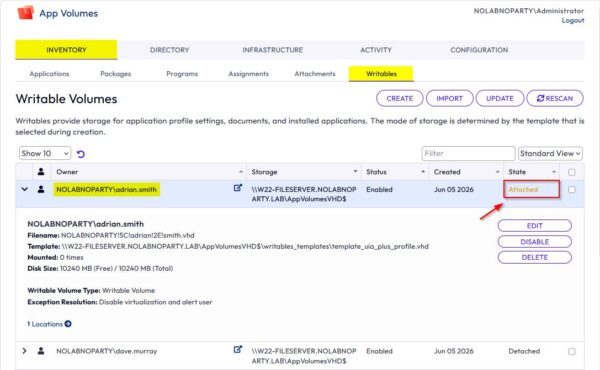Sort by the Owner column
Viewport: 600px width, 370px height.
coord(149,172)
